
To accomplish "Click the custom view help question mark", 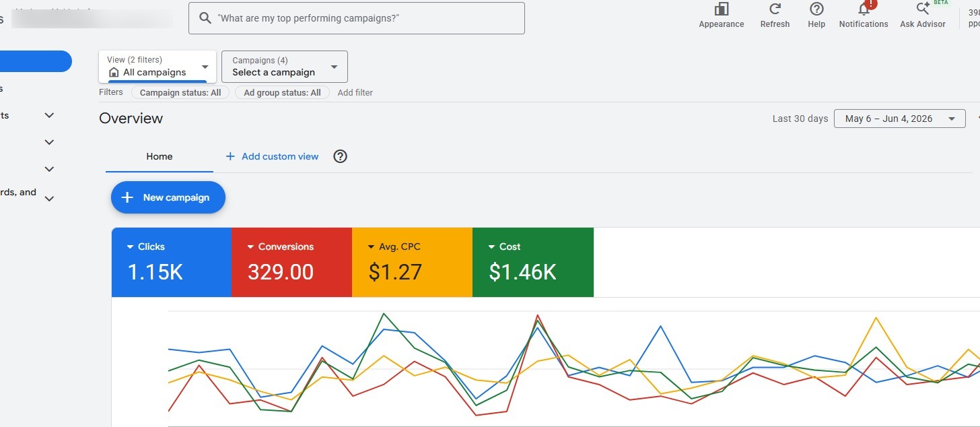I will click(x=341, y=156).
